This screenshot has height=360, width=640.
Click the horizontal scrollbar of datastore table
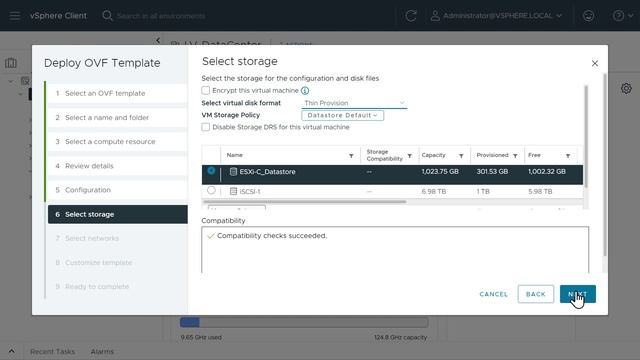click(x=304, y=202)
